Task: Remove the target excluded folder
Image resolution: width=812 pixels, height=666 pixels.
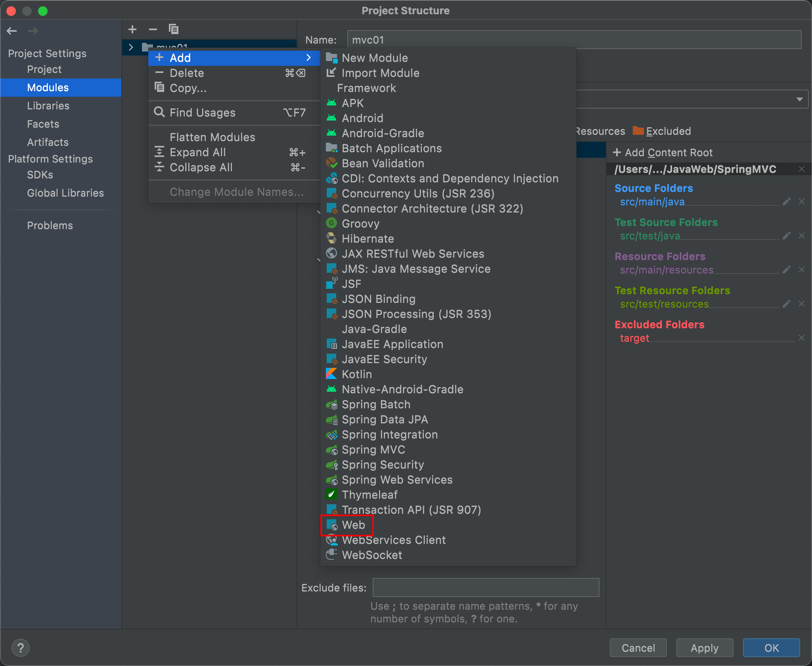Action: click(x=802, y=338)
